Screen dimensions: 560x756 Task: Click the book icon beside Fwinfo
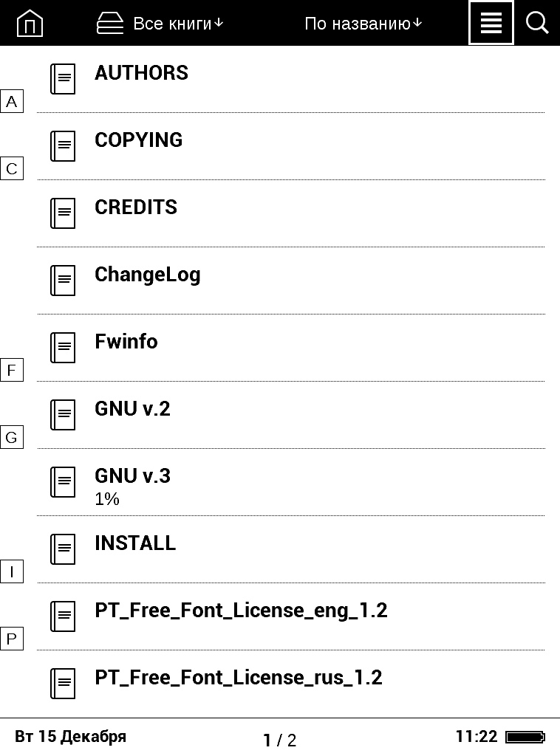coord(63,348)
